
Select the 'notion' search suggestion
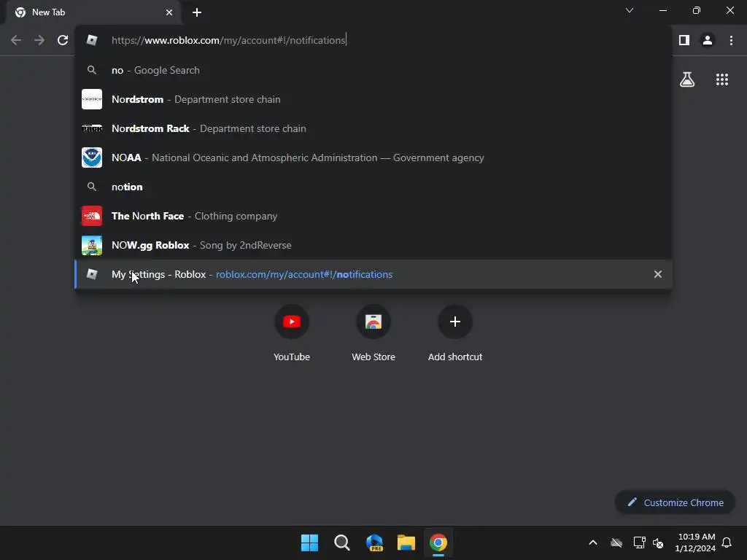[x=373, y=187]
